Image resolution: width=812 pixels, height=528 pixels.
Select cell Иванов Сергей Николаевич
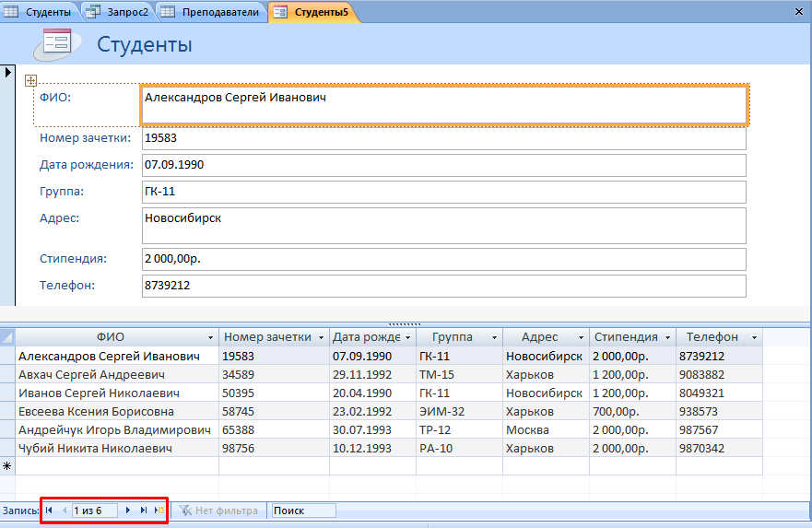point(117,393)
